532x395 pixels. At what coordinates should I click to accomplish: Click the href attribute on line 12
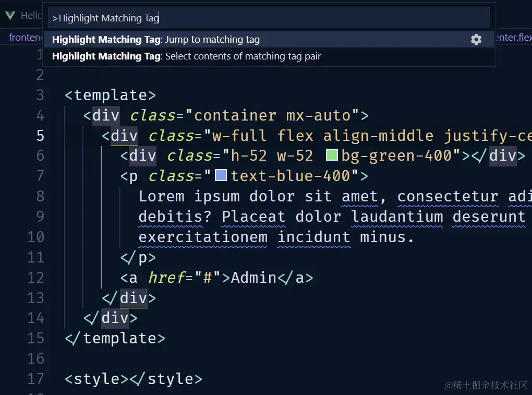tap(166, 278)
